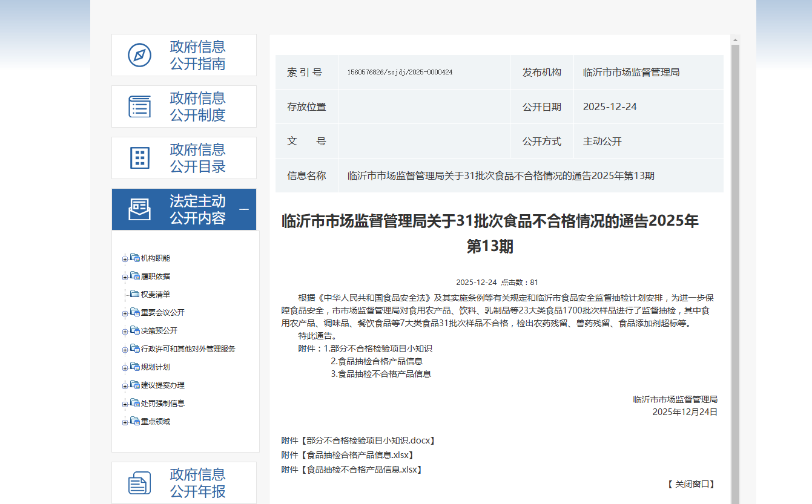
Task: Click the folder icon beside 重要会议公开
Action: (134, 312)
